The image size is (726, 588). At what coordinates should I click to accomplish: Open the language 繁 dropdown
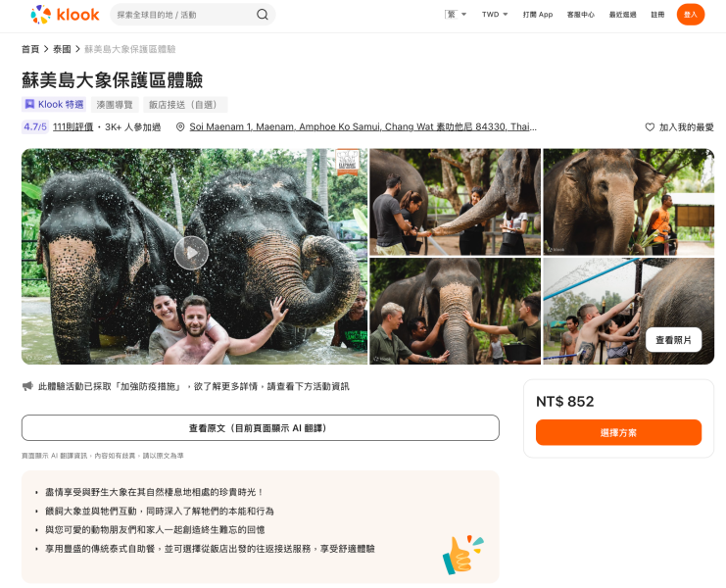point(456,15)
